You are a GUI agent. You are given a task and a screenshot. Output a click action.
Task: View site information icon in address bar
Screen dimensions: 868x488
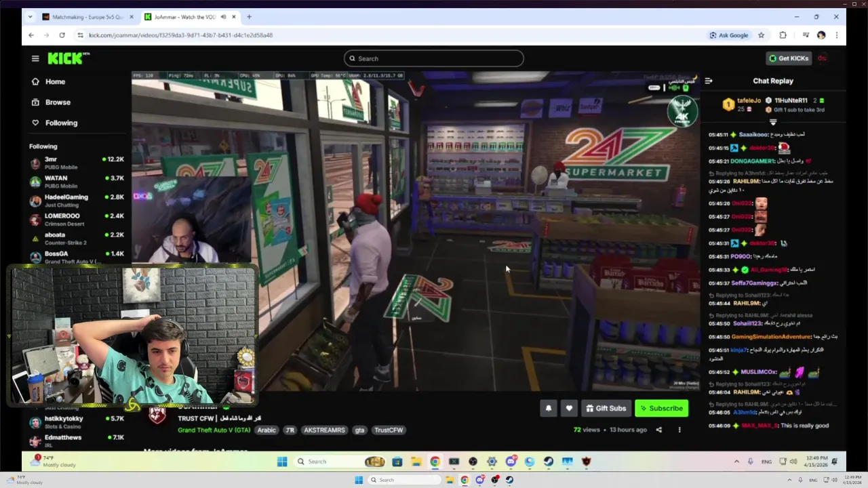(80, 35)
